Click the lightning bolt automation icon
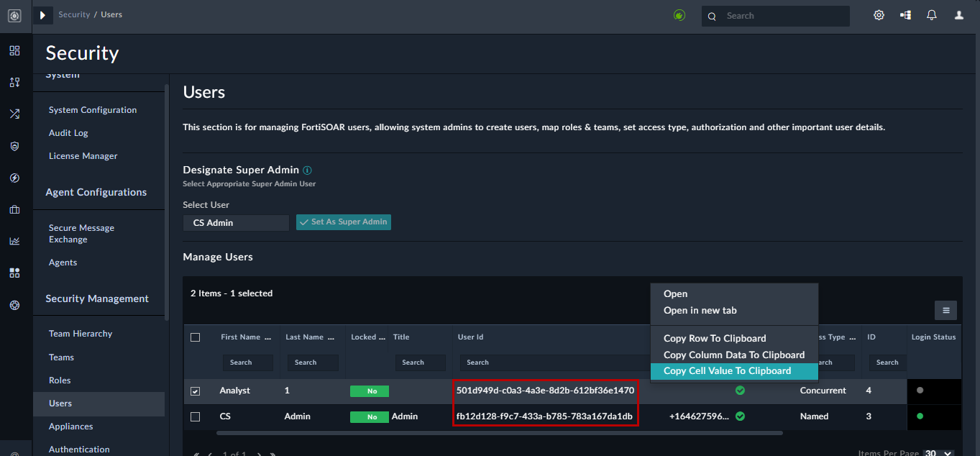The width and height of the screenshot is (980, 456). pyautogui.click(x=14, y=178)
